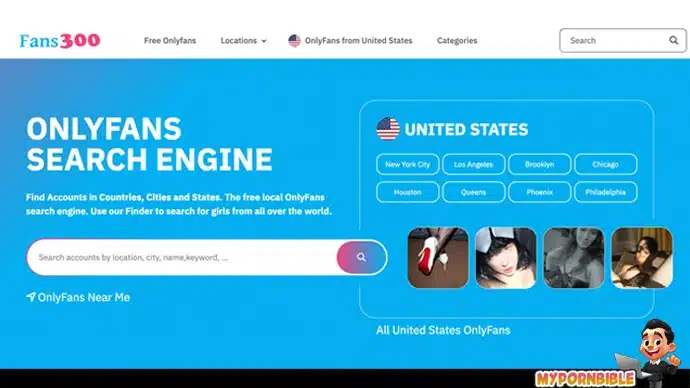Open the All United States OnlyFans link
This screenshot has height=388, width=690.
[443, 330]
